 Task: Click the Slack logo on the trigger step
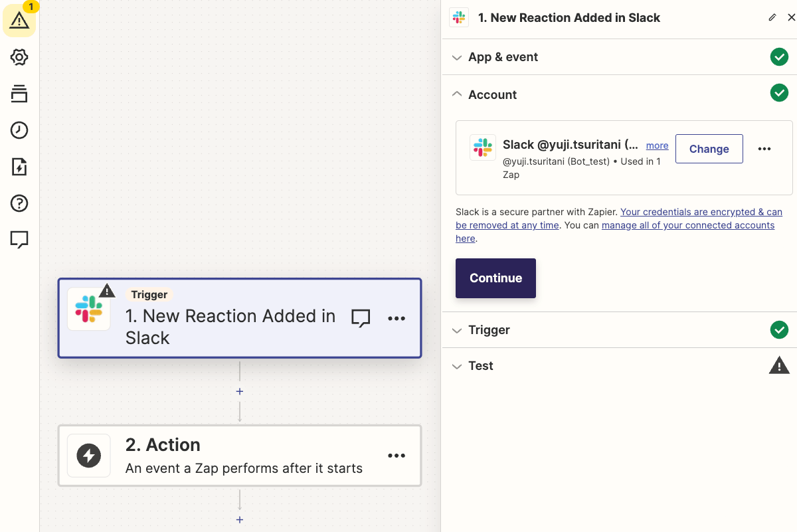(x=88, y=310)
